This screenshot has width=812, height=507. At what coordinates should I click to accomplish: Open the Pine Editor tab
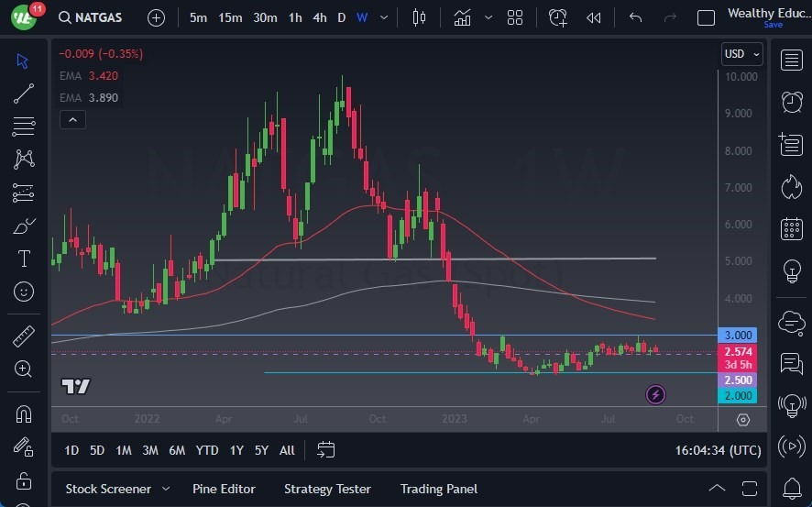pyautogui.click(x=224, y=489)
